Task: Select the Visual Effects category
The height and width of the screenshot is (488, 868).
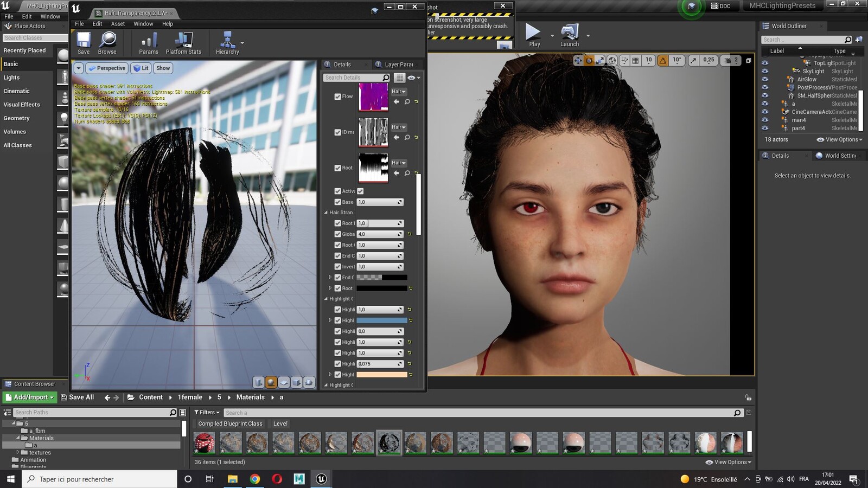Action: coord(22,105)
